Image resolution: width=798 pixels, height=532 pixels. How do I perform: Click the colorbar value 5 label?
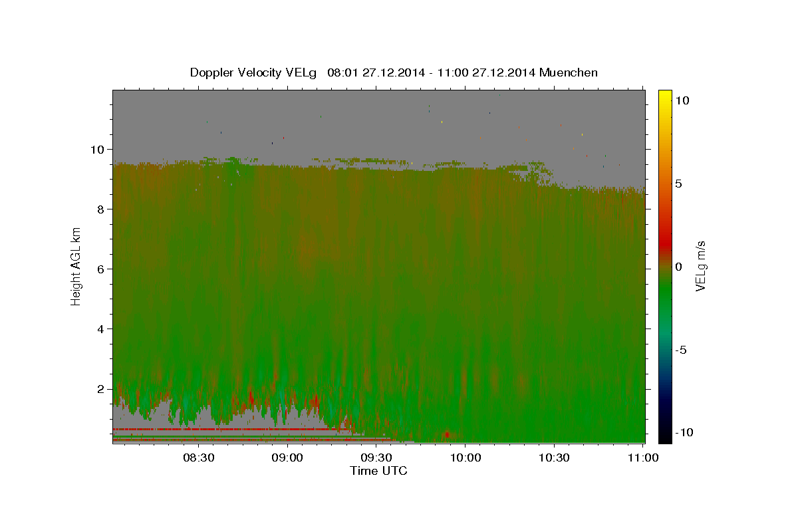click(x=678, y=183)
